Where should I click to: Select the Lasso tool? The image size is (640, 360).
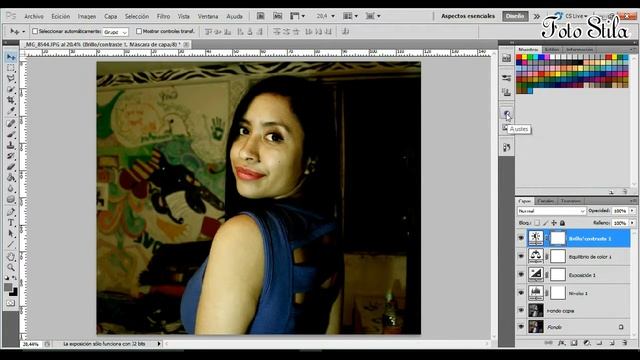[11, 78]
